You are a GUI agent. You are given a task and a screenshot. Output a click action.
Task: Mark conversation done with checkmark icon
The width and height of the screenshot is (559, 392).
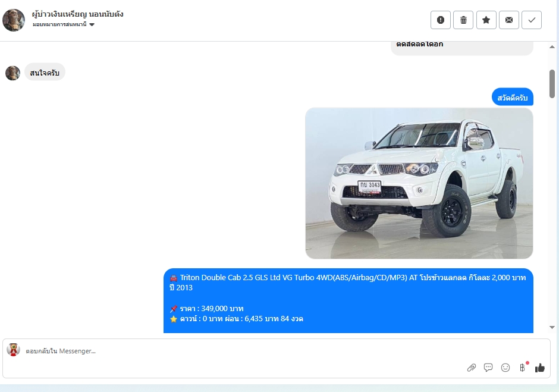[532, 20]
